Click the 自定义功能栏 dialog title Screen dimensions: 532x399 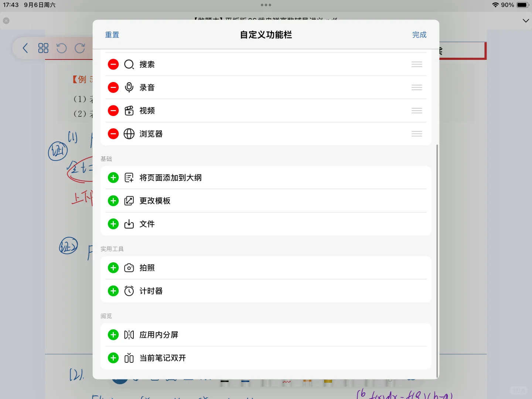(266, 35)
